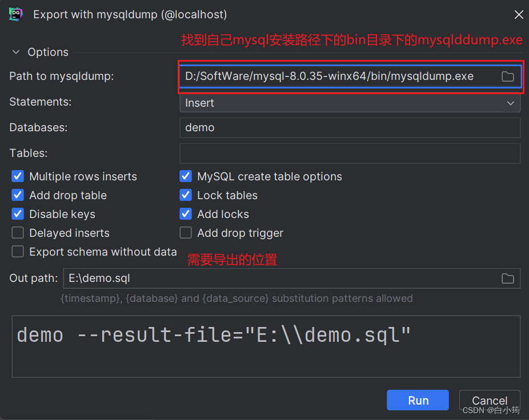Open the Statements dropdown set to Insert
The width and height of the screenshot is (529, 420).
click(350, 103)
